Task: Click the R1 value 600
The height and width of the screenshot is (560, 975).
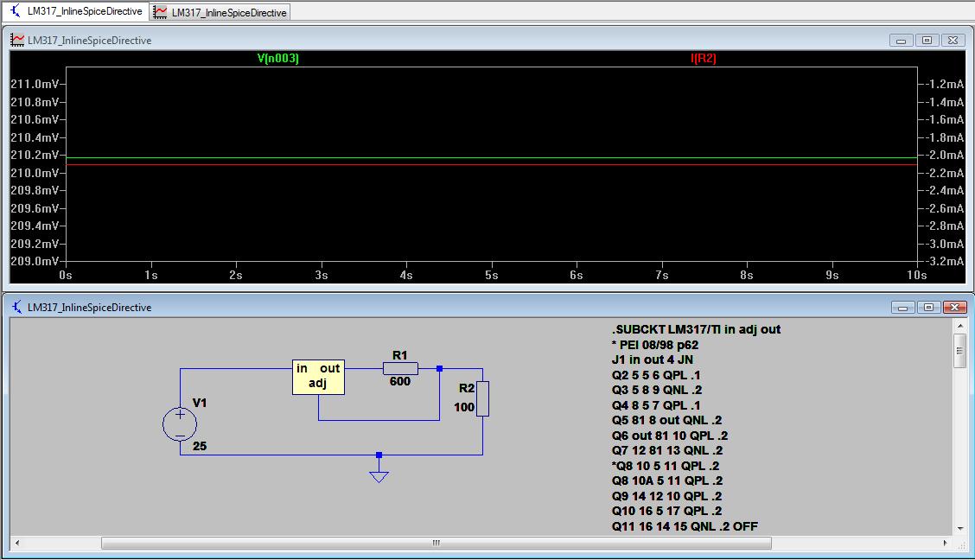Action: [x=400, y=382]
